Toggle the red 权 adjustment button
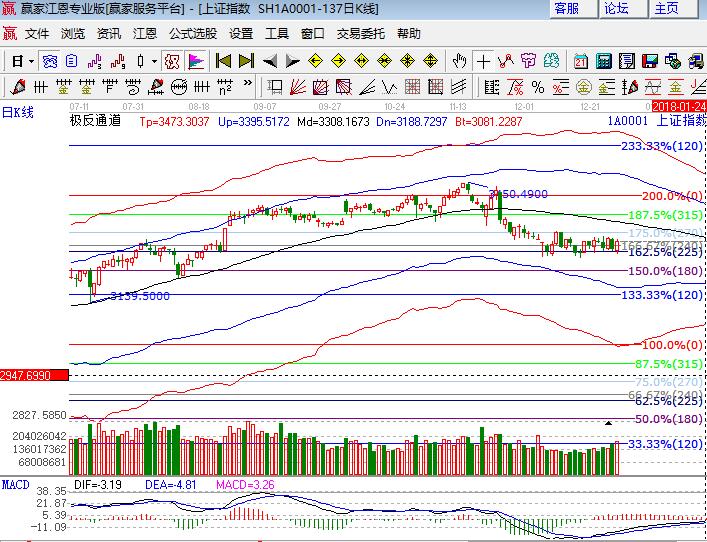The image size is (707, 542). [172, 61]
